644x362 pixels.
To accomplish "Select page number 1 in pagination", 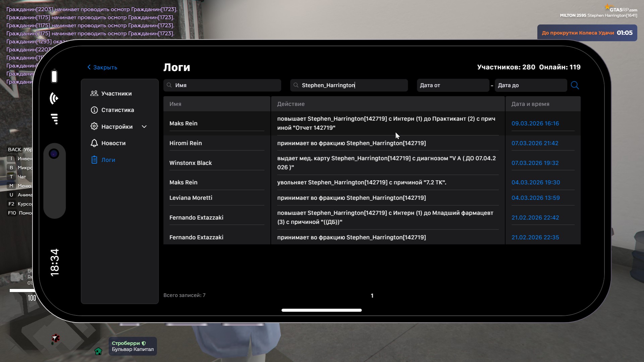I will (x=372, y=296).
